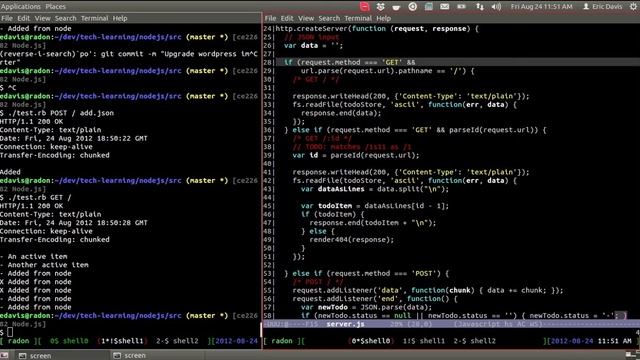Screen dimensions: 640x360
Task: Select shell0 tab in right screen status
Action: (x=371, y=341)
